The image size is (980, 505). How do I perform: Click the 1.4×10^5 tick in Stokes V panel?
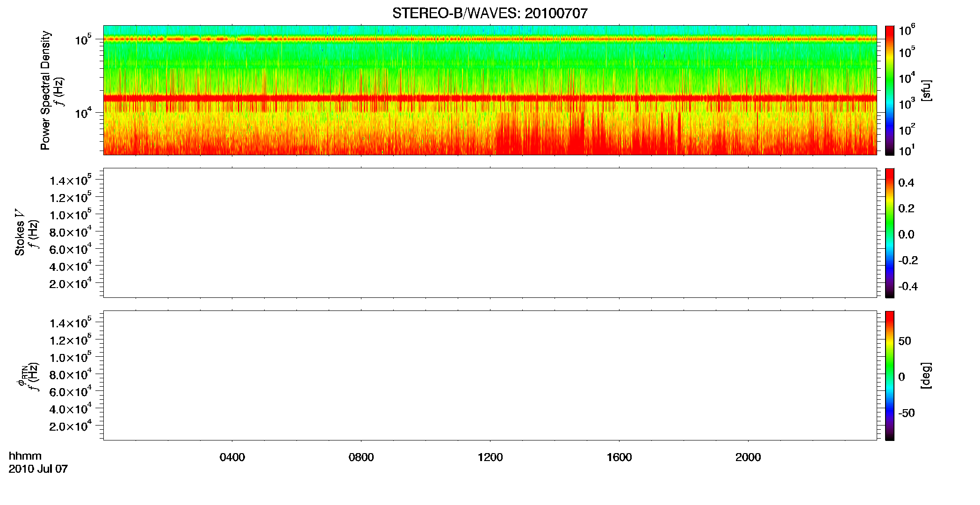[71, 180]
